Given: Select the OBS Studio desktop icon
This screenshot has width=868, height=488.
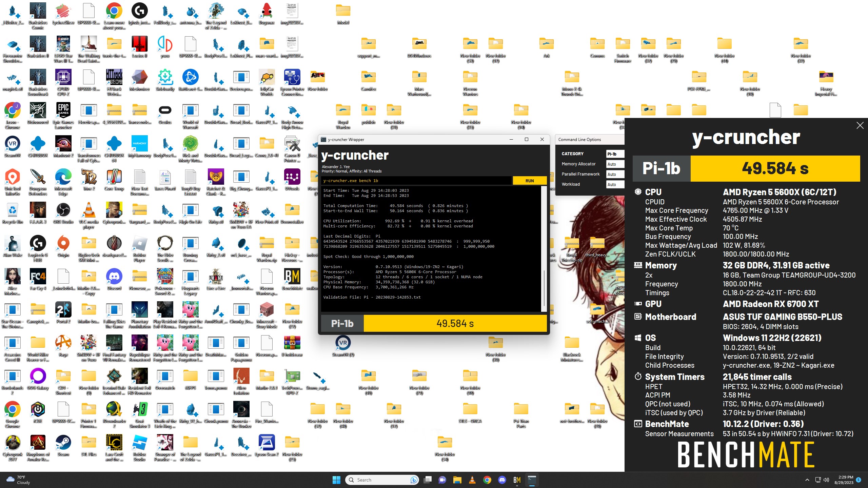Looking at the screenshot, I should [x=63, y=213].
